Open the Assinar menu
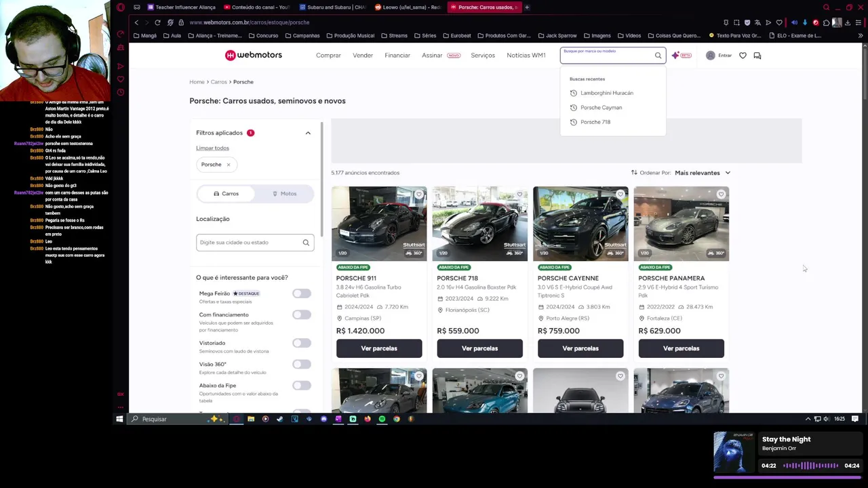The width and height of the screenshot is (868, 488). pos(432,56)
